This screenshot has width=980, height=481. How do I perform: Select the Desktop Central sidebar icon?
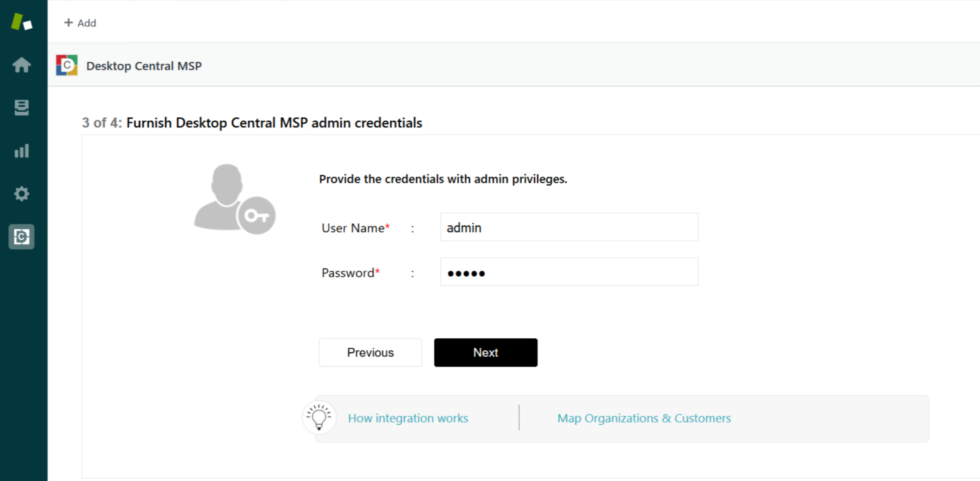(x=21, y=237)
